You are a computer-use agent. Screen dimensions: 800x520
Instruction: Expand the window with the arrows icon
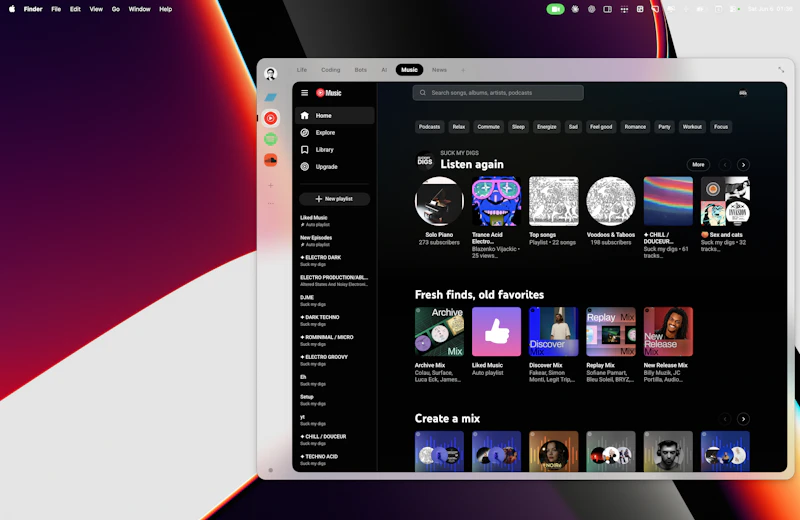click(781, 70)
